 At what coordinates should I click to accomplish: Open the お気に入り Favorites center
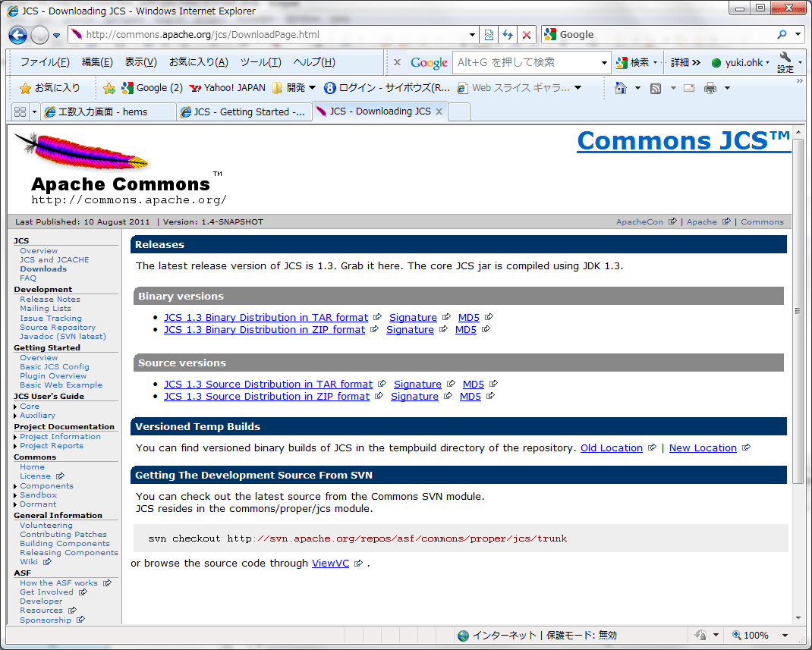(35, 88)
